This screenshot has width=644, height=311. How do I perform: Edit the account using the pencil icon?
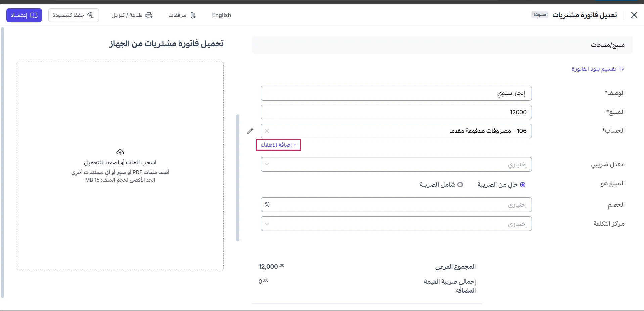tap(250, 131)
